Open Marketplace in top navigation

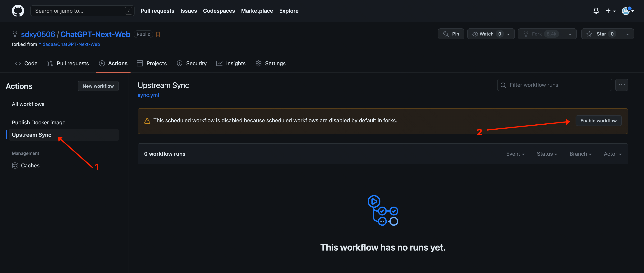[x=257, y=11]
